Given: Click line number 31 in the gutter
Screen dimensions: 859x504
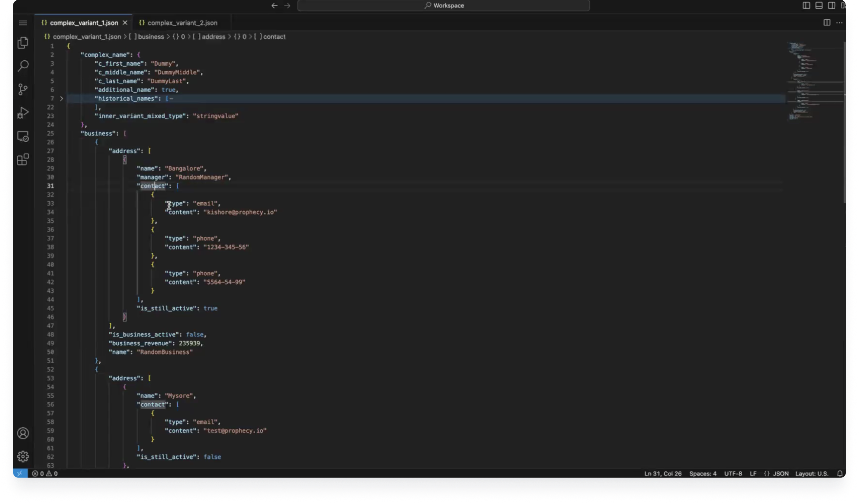Looking at the screenshot, I should (50, 186).
